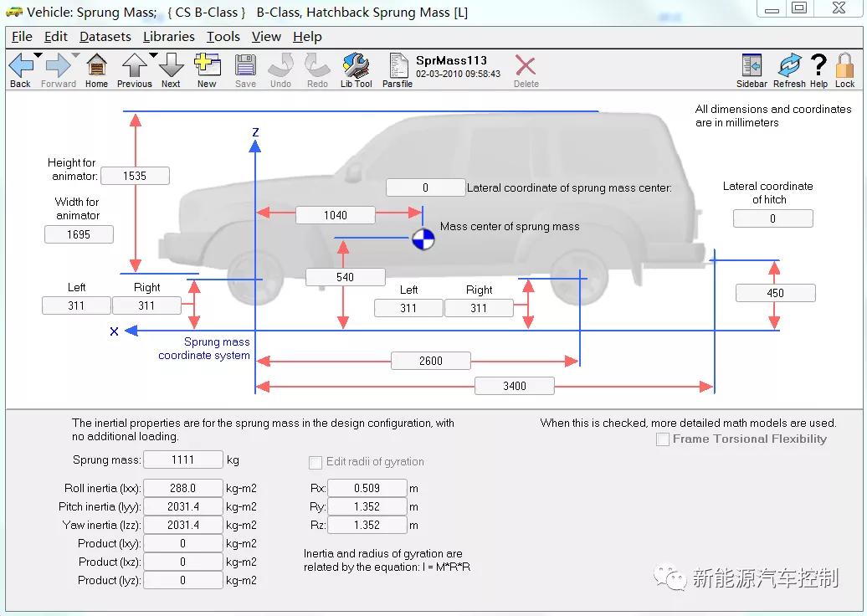Expand the Previous button dropdown arrow
Image resolution: width=867 pixels, height=616 pixels.
point(153,56)
